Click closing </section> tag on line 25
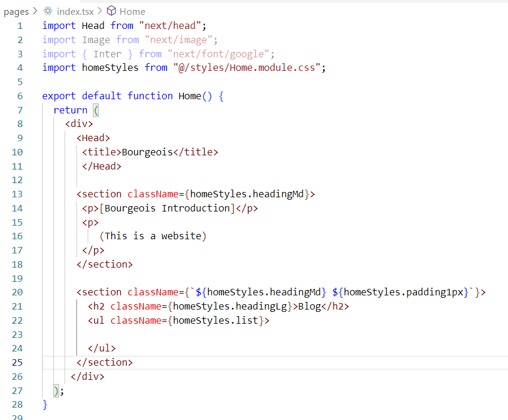508x420 pixels. tap(105, 362)
